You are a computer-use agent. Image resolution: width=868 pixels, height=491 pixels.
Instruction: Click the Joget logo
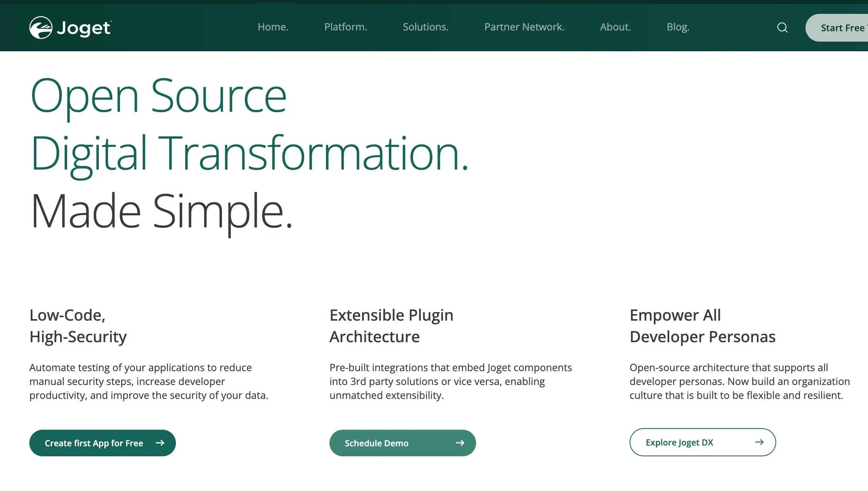pyautogui.click(x=71, y=27)
